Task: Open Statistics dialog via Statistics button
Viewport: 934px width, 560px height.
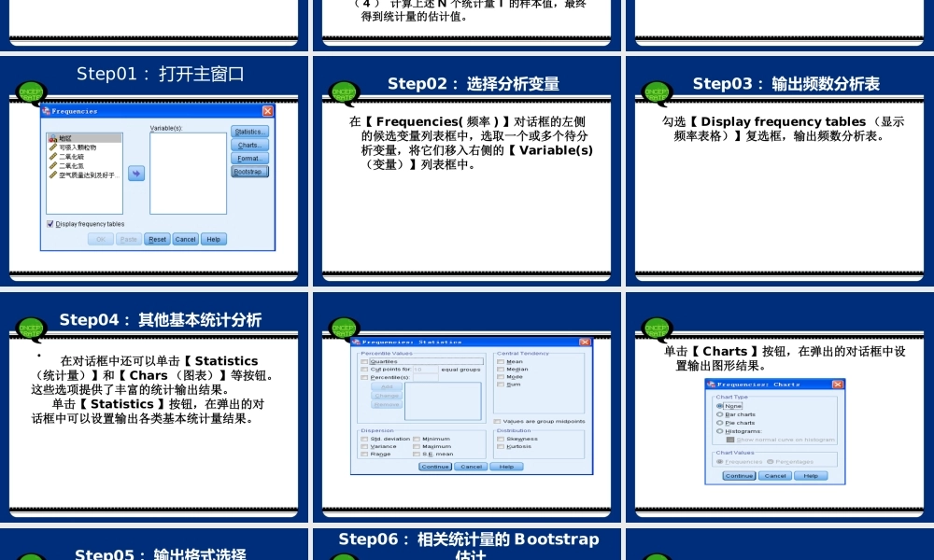Action: [250, 132]
